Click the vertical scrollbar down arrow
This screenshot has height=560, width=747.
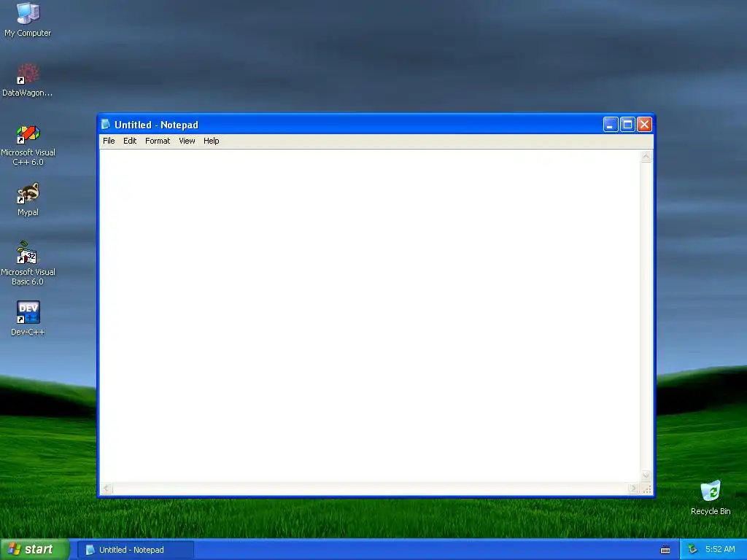click(646, 476)
